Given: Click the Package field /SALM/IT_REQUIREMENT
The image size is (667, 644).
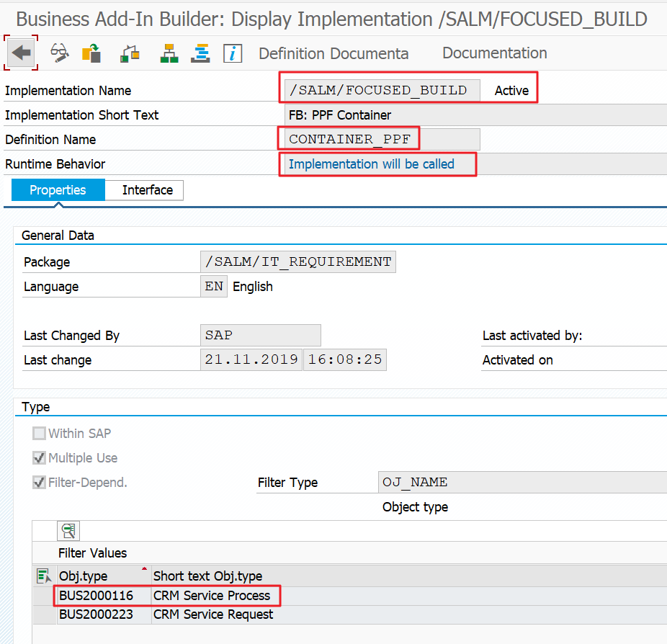Looking at the screenshot, I should [x=298, y=262].
